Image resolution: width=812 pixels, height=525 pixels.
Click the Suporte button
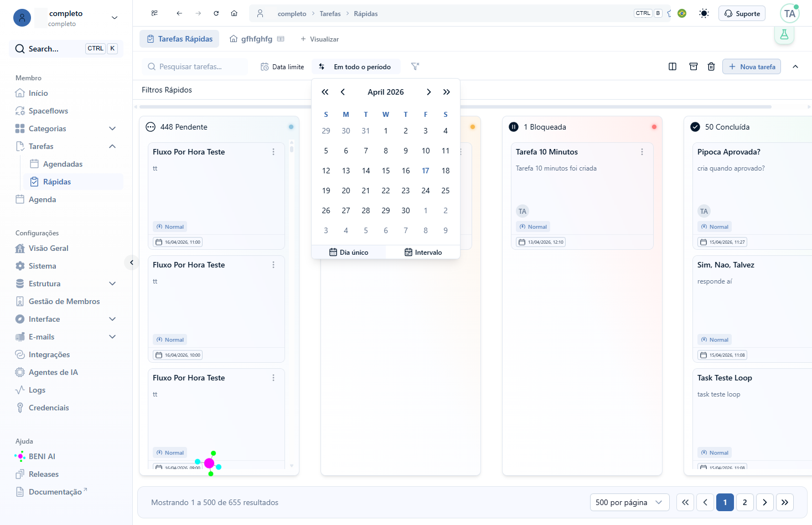click(x=742, y=13)
